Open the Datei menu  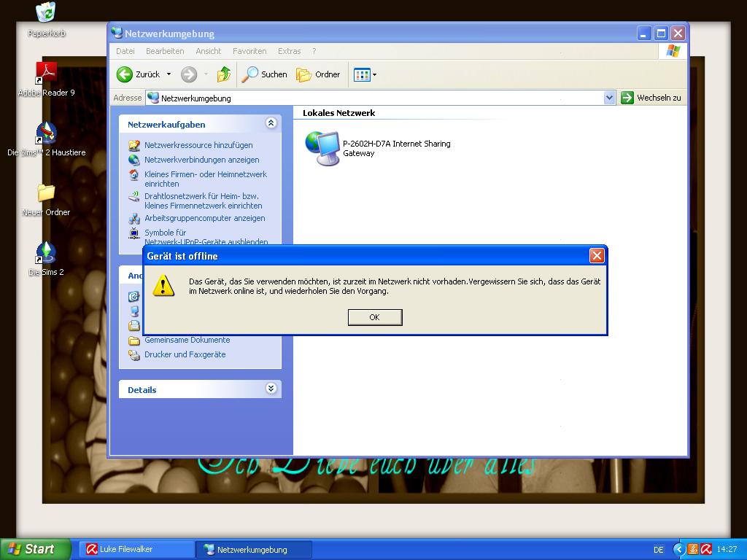tap(125, 51)
